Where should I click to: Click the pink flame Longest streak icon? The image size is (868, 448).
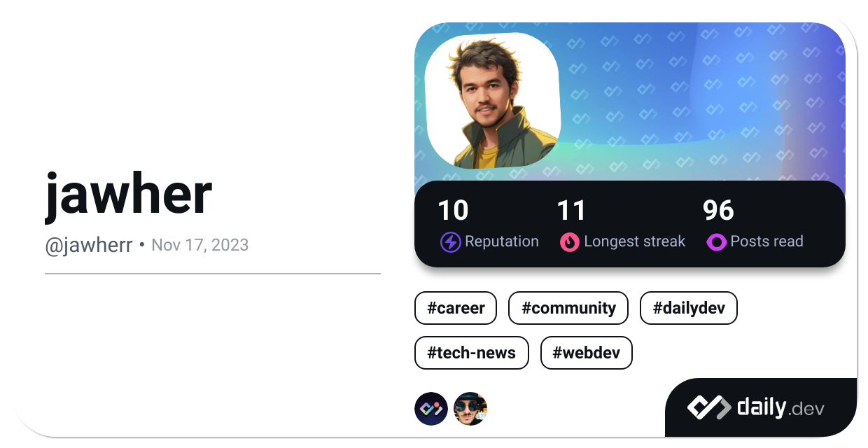click(x=570, y=242)
